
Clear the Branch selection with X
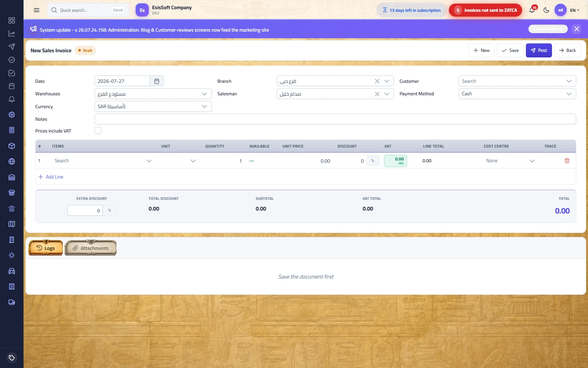tap(377, 81)
